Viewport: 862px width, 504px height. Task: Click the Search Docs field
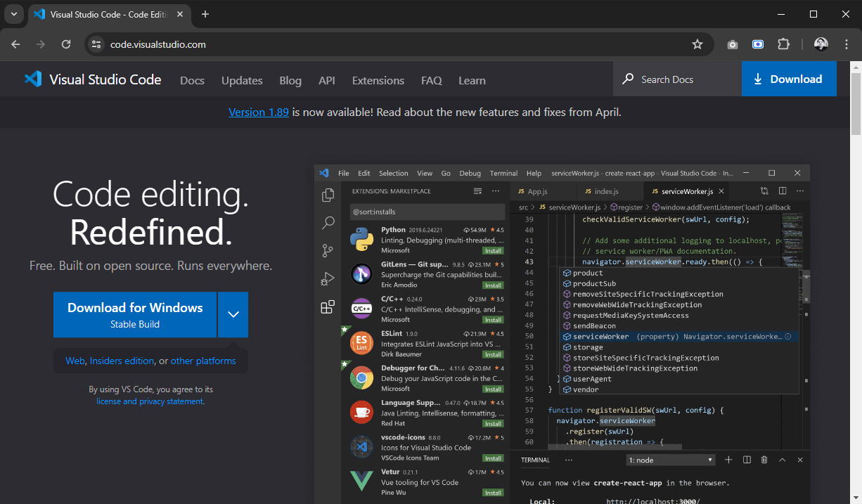677,79
